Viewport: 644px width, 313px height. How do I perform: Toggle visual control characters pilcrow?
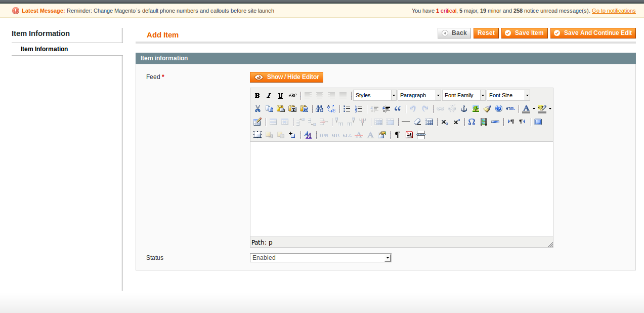398,135
